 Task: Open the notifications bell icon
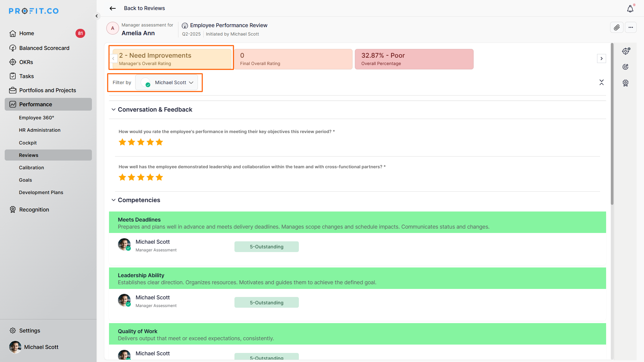click(x=630, y=9)
